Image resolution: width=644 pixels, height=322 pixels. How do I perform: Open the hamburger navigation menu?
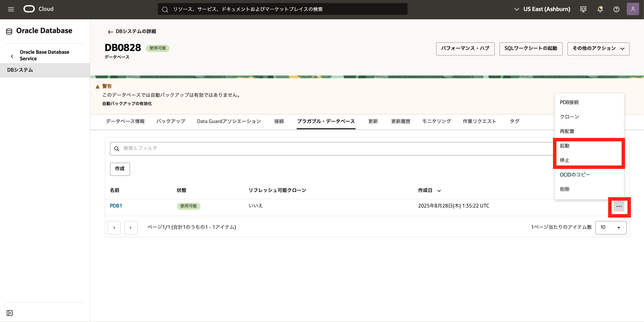pyautogui.click(x=11, y=9)
